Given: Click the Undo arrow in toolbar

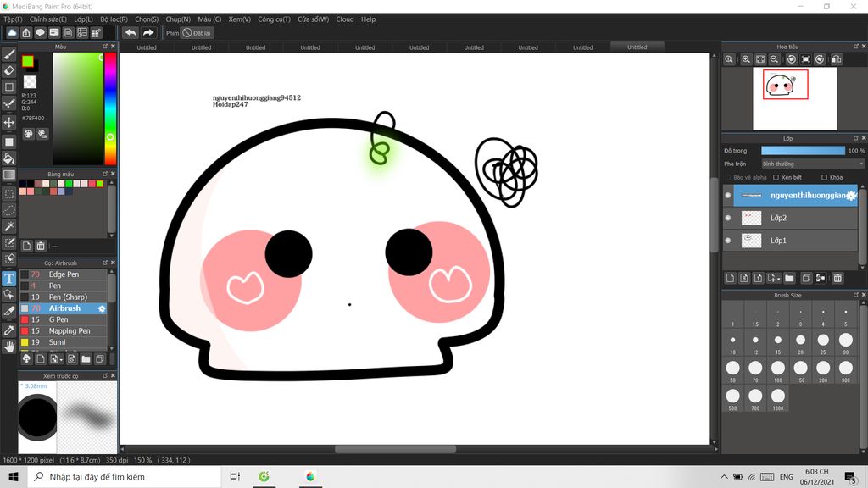Looking at the screenshot, I should 131,33.
